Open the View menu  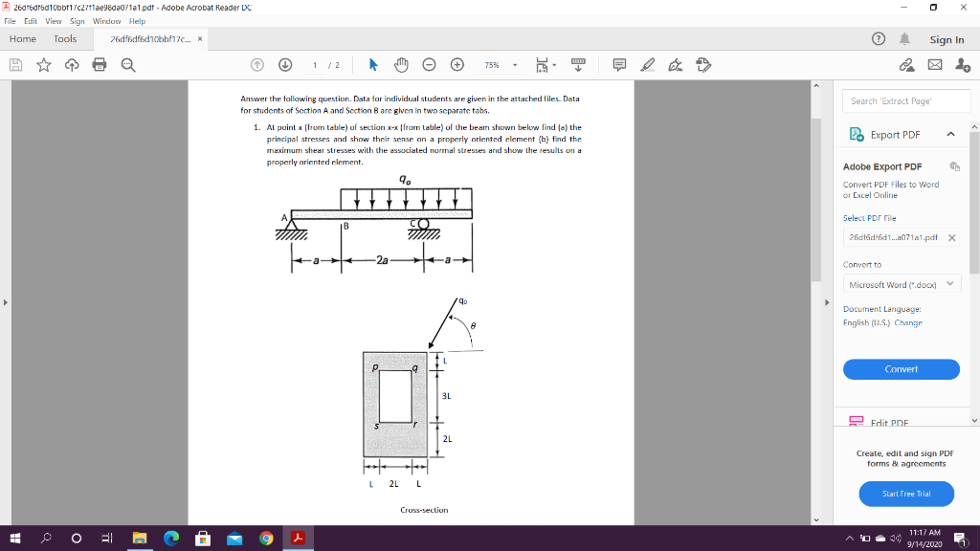(x=53, y=19)
